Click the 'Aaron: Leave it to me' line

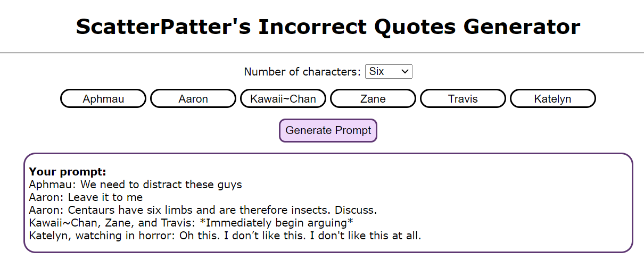(86, 197)
